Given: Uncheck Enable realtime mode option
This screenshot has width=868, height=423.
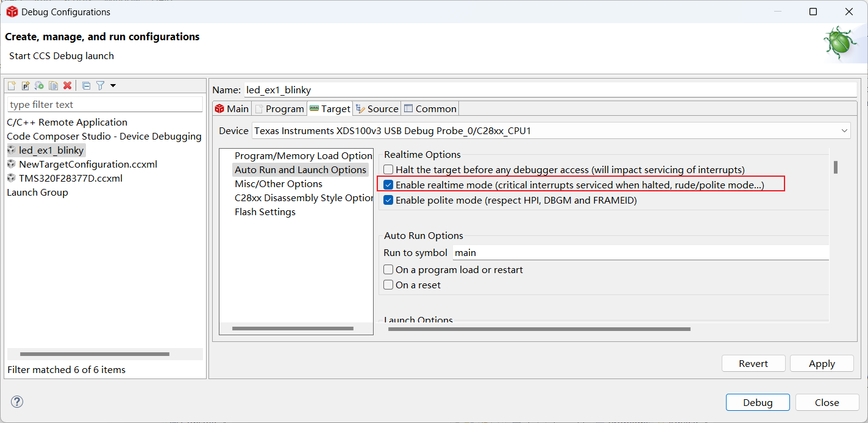Looking at the screenshot, I should point(388,185).
